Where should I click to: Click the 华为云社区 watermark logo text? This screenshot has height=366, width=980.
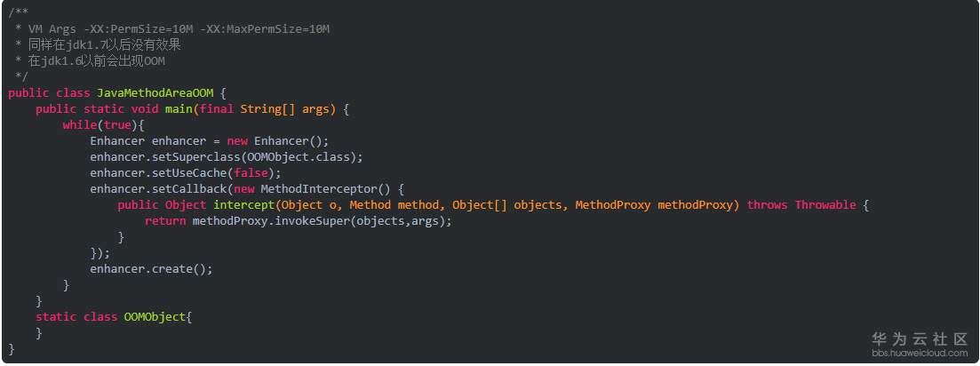919,338
